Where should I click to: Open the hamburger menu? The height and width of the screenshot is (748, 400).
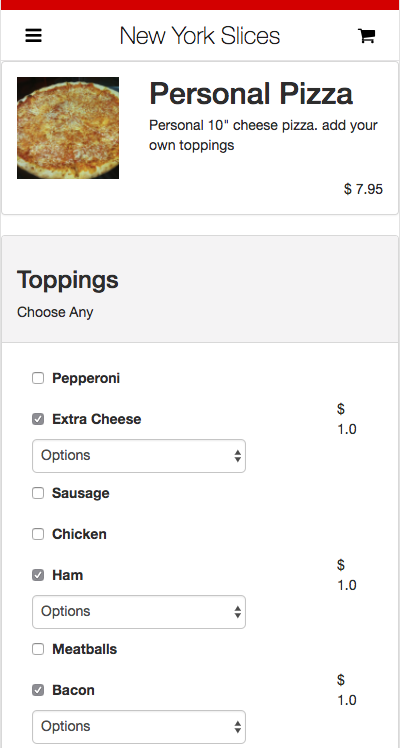33,36
